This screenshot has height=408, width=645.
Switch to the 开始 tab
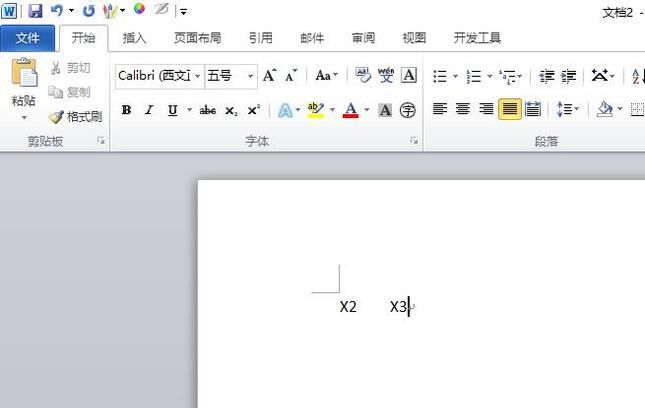(84, 38)
